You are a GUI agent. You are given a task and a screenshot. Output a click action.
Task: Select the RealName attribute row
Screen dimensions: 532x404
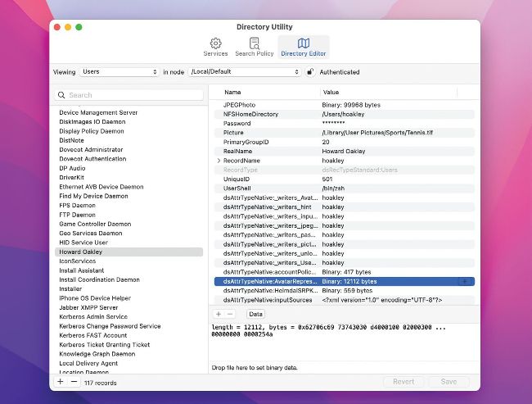[238, 151]
